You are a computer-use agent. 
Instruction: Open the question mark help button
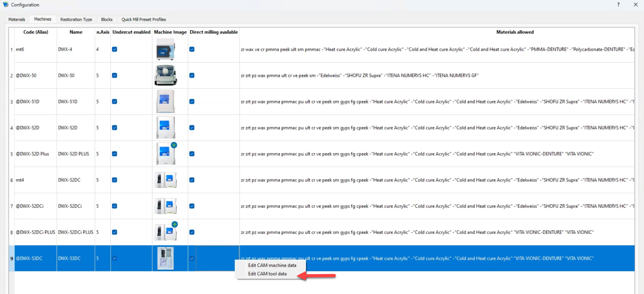pos(618,5)
